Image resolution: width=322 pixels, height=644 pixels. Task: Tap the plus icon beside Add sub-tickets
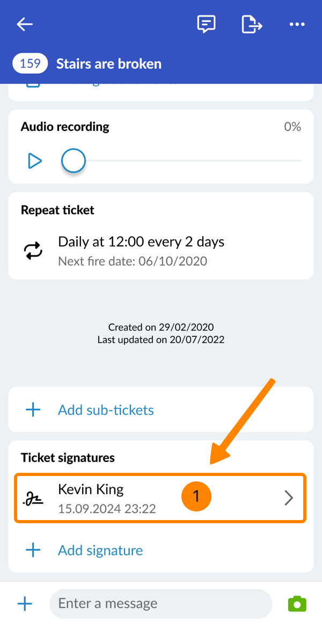[33, 410]
